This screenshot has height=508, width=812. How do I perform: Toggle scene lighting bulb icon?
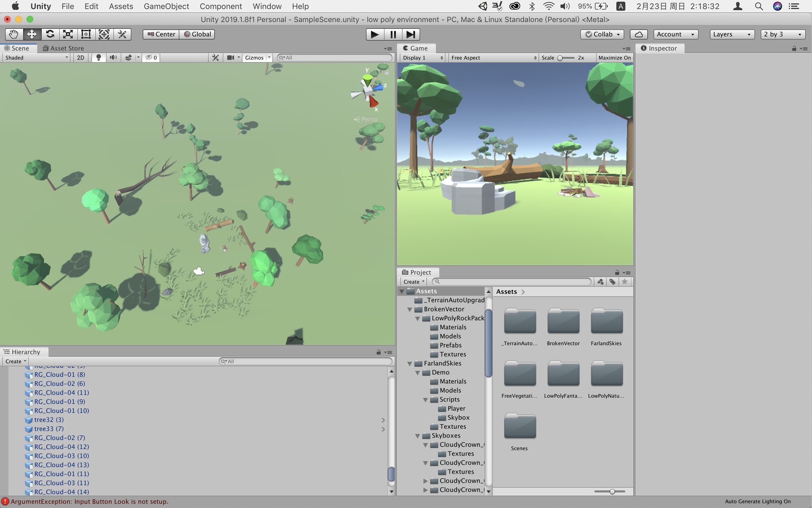[x=98, y=58]
